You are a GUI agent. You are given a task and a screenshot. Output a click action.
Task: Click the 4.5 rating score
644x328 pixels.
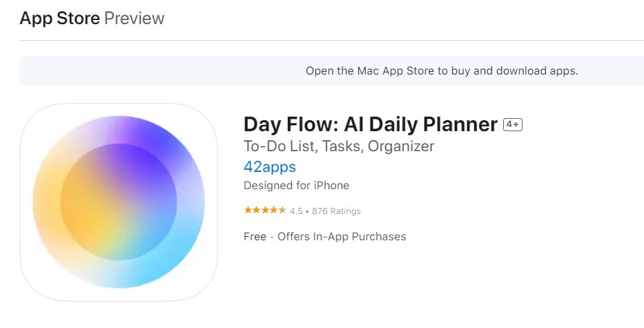coord(296,211)
